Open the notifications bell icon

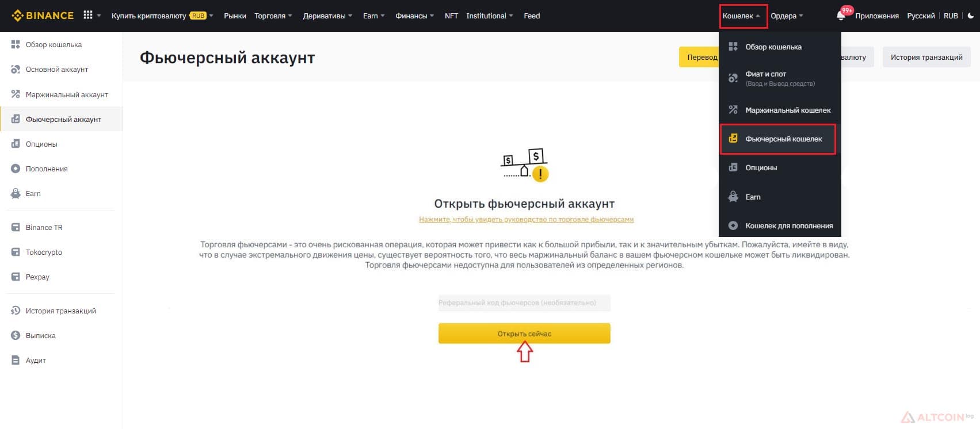pyautogui.click(x=841, y=16)
